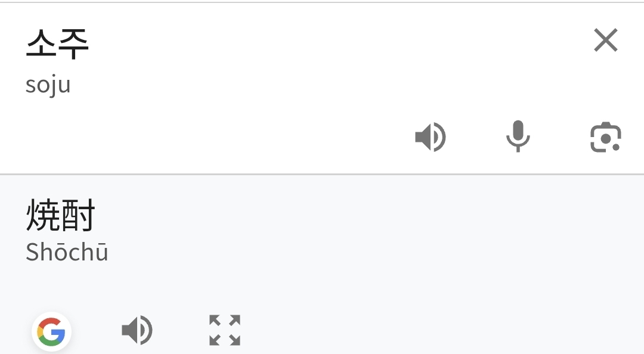Click the divider between source and translation panels
Screen dimensions: 644x354
coord(322,174)
